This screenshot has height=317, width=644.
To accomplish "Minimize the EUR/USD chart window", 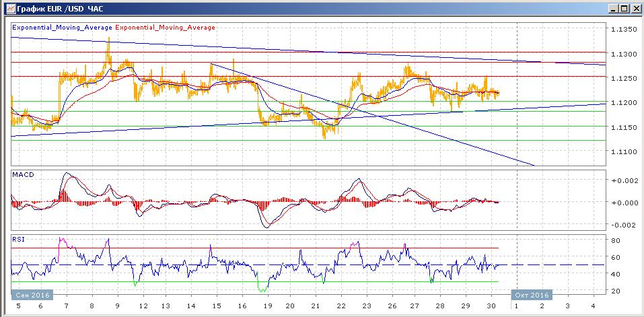I will [x=614, y=8].
